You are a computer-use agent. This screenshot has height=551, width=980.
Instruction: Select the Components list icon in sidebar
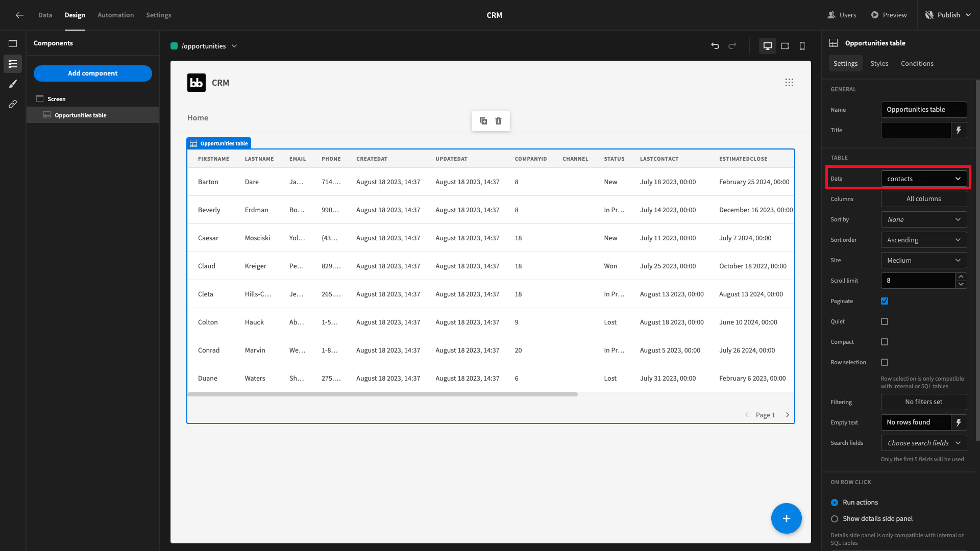13,64
